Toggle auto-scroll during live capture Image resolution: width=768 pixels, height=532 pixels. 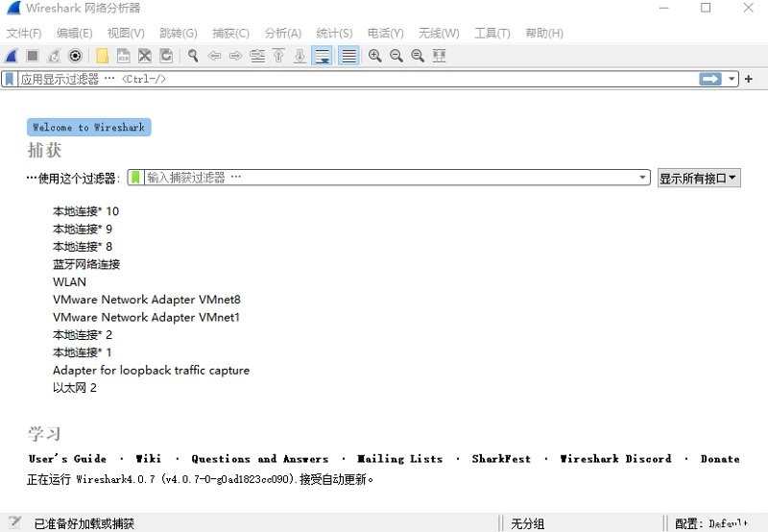pos(322,56)
